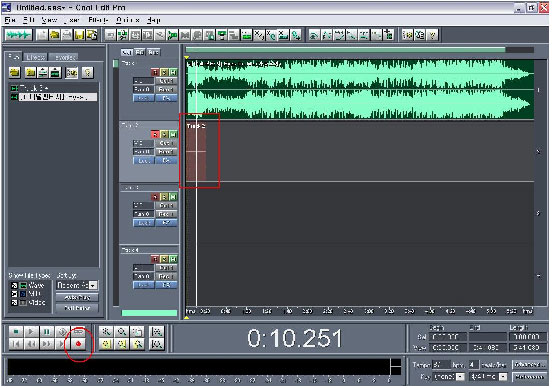Start recording with the red Record button
Screen dimensions: 552x388
point(78,344)
